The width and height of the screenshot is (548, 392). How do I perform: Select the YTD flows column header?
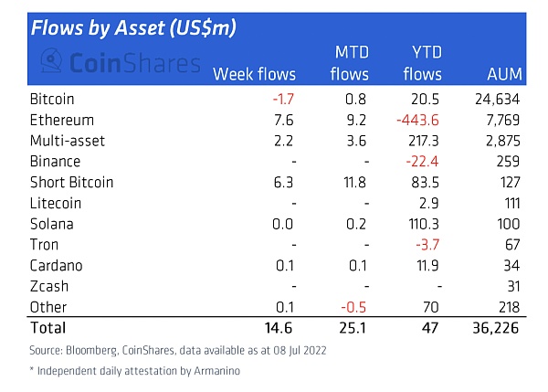(423, 63)
